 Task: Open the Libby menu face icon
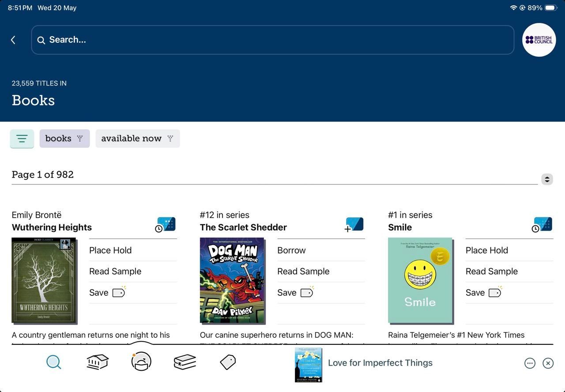[x=141, y=362]
